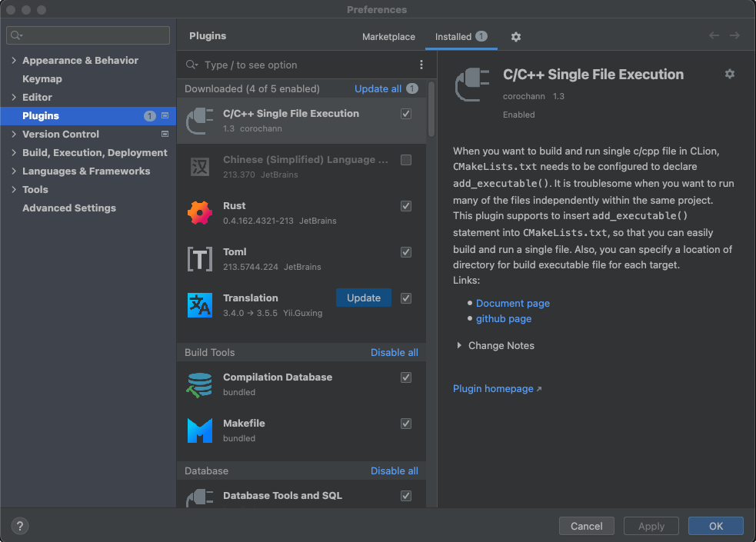The height and width of the screenshot is (542, 756).
Task: Expand Build, Execution, Deployment node
Action: pos(14,153)
